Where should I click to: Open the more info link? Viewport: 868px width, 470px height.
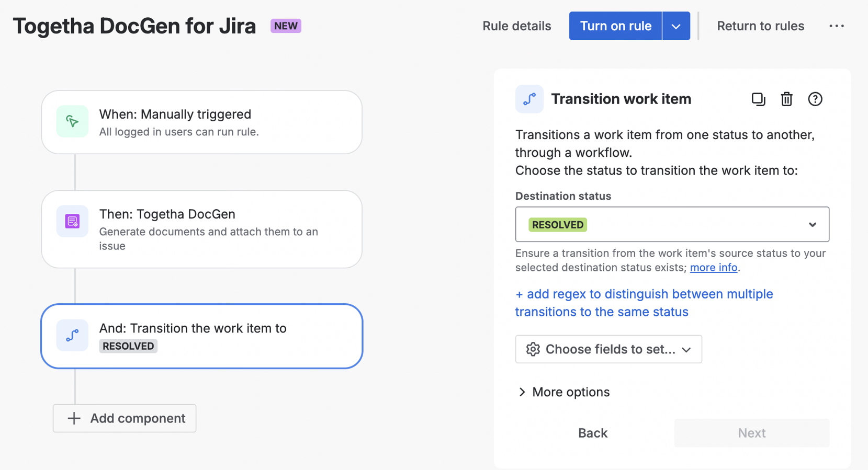[x=713, y=267]
